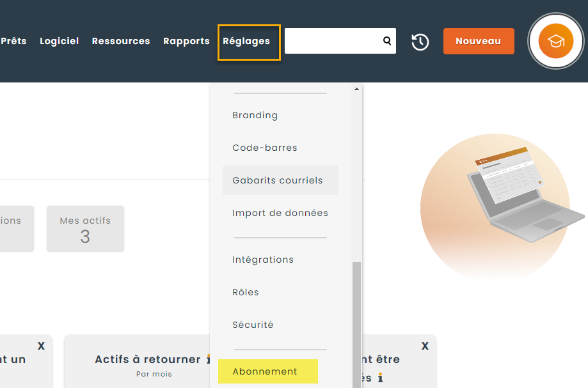Open the Ressources menu
The width and height of the screenshot is (588, 388).
[x=121, y=42]
